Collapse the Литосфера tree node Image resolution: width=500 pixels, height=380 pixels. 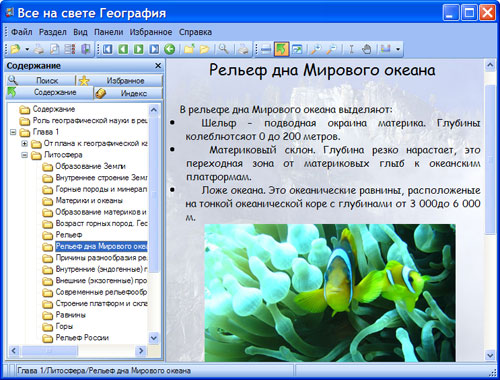tap(24, 155)
